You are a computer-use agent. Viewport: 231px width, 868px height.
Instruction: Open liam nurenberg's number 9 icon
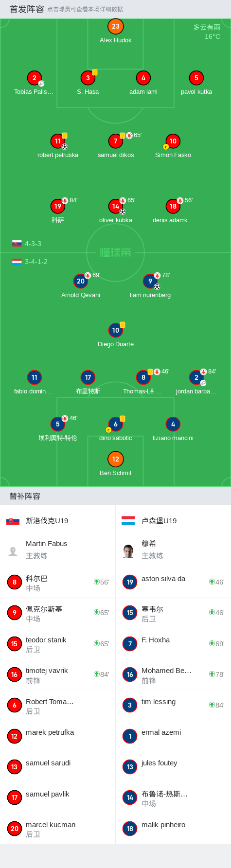150,281
